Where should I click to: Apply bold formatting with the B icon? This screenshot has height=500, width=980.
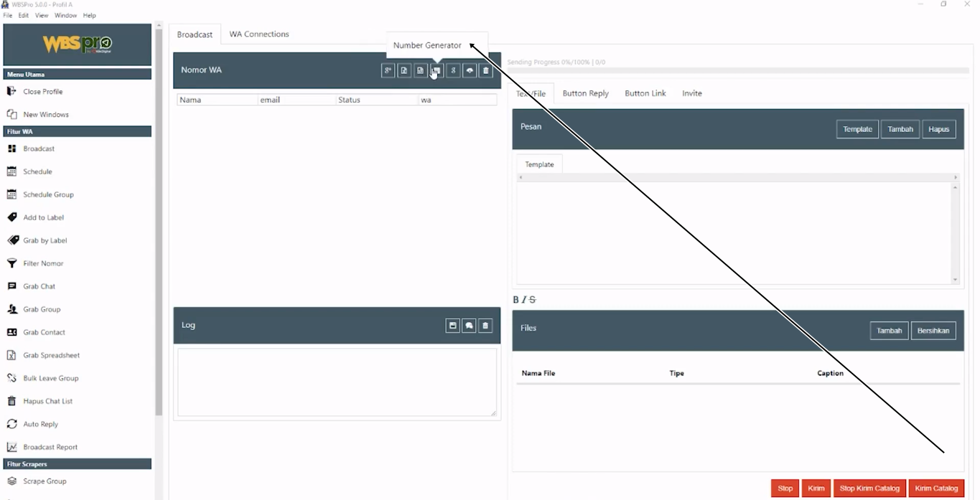pyautogui.click(x=515, y=300)
